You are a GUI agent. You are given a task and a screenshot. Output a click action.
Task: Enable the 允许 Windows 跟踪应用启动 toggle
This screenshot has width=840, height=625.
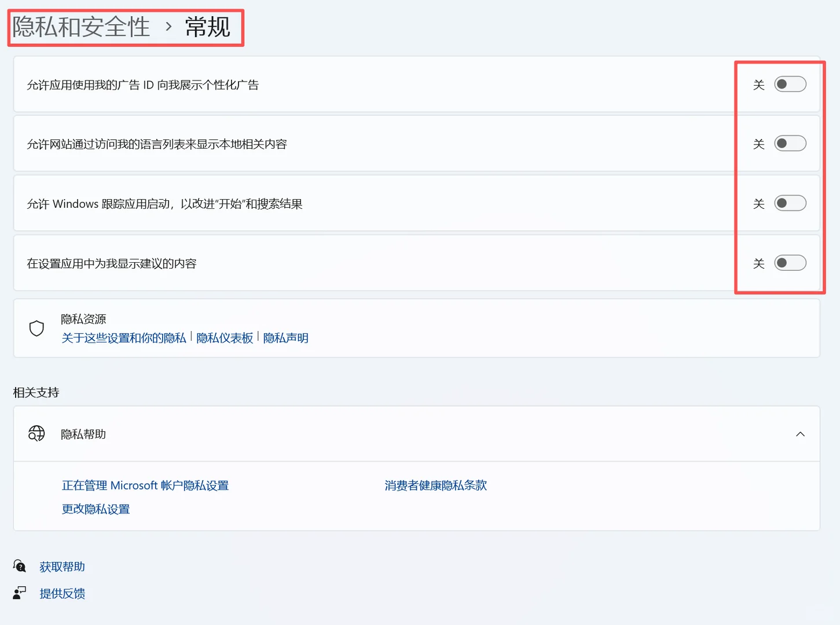(791, 203)
